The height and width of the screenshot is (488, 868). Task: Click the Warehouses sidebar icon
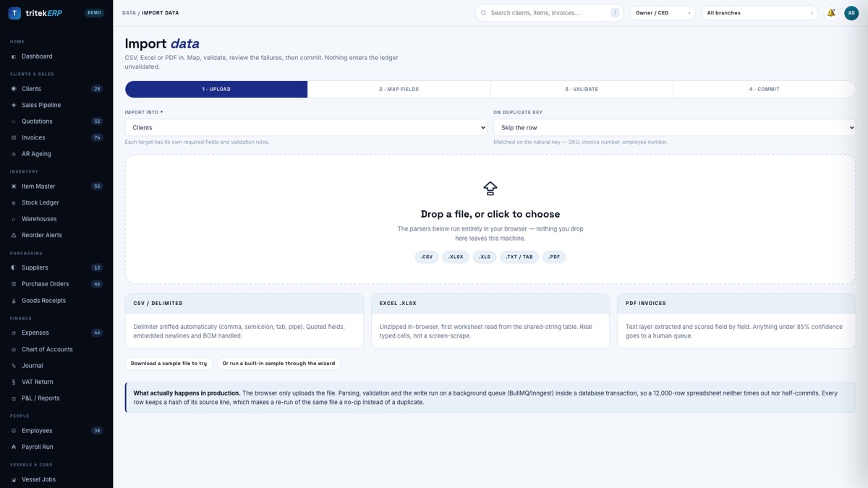14,219
